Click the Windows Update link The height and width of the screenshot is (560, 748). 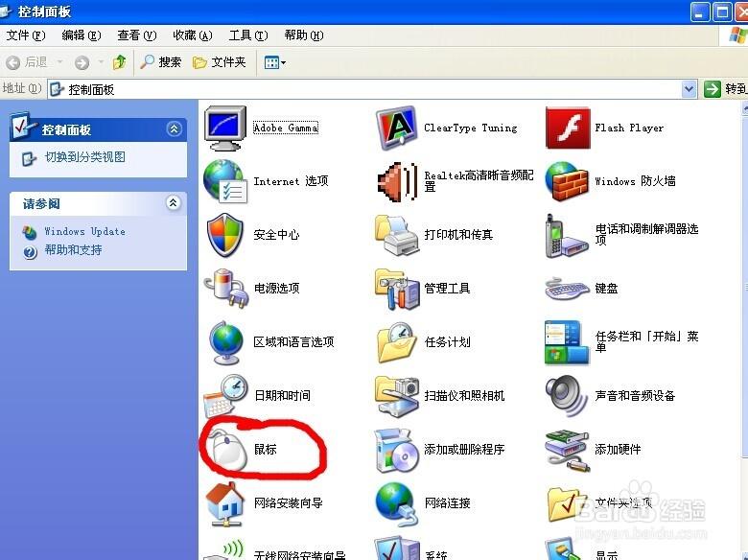(x=84, y=231)
